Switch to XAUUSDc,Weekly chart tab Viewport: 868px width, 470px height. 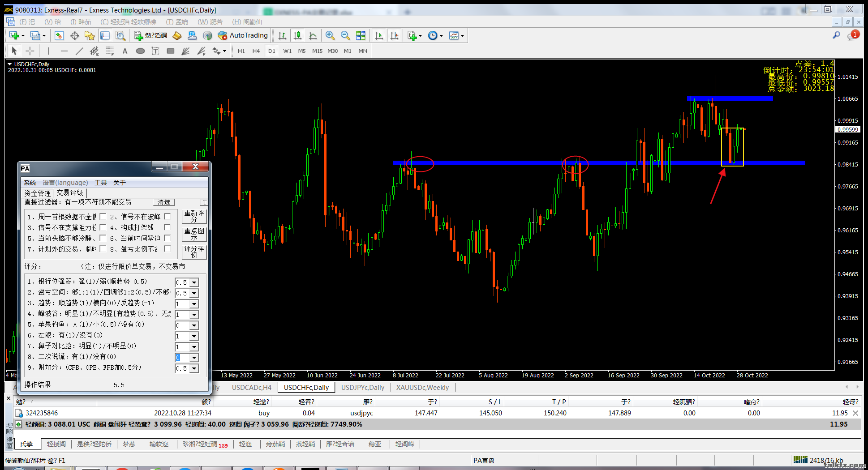click(x=422, y=388)
